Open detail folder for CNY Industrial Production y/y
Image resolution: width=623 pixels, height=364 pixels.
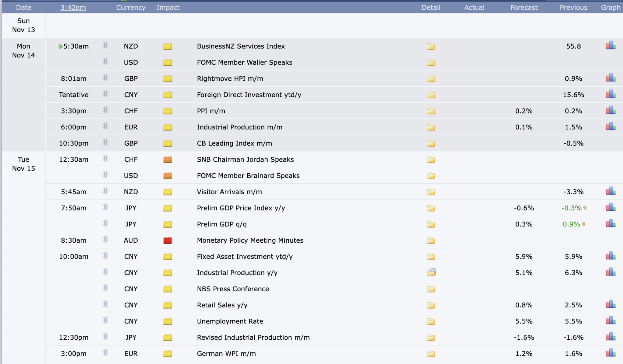[431, 272]
